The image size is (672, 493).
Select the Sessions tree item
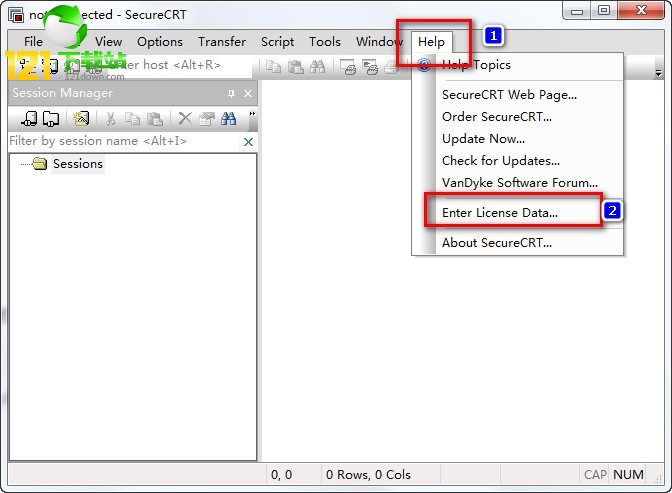tap(78, 164)
